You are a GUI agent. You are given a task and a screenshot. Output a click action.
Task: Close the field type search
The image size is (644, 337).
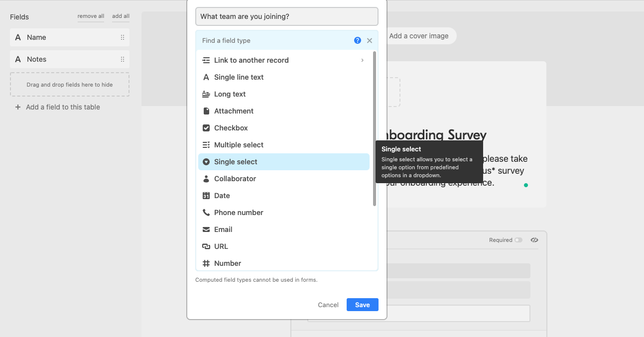coord(370,41)
